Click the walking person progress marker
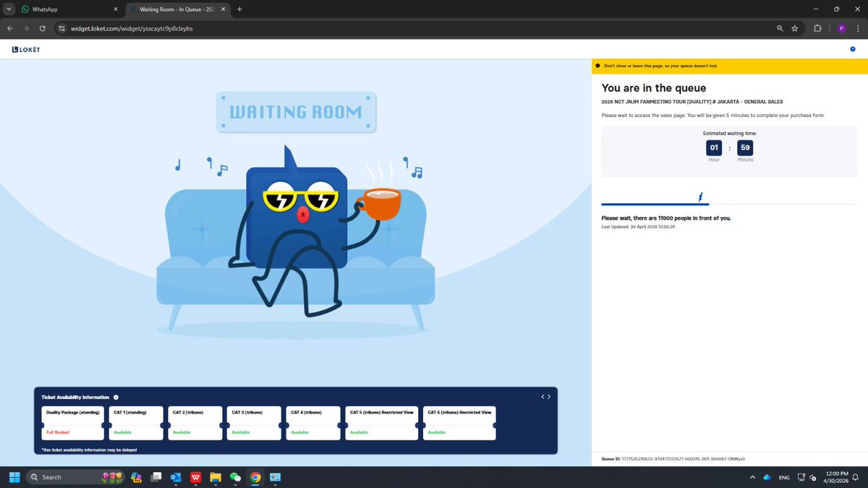868x488 pixels. [700, 197]
